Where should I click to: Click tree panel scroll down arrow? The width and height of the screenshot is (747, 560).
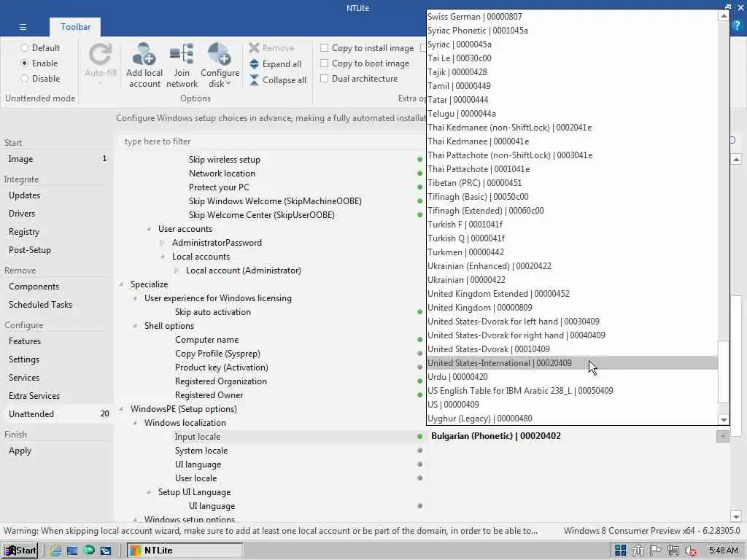(736, 517)
